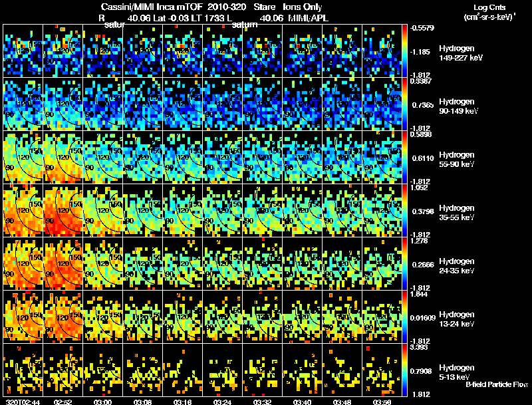Click the color bar beside Hydrogen 5-13 keV
The image size is (532, 405).
point(404,370)
